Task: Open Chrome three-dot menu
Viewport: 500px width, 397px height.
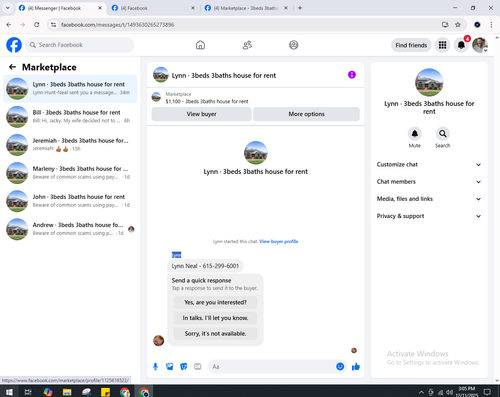Action: tap(491, 25)
